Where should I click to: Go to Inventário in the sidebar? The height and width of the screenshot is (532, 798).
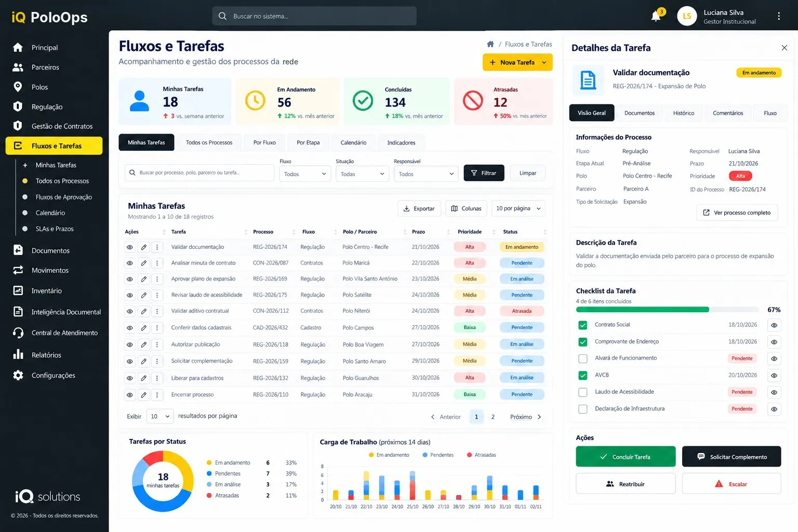(46, 290)
